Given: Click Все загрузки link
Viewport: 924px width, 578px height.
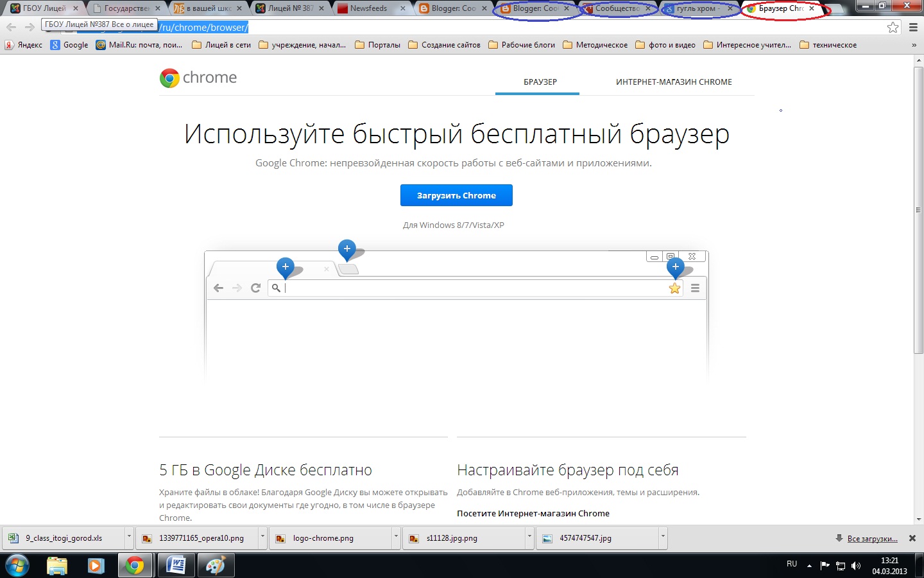Looking at the screenshot, I should [872, 539].
